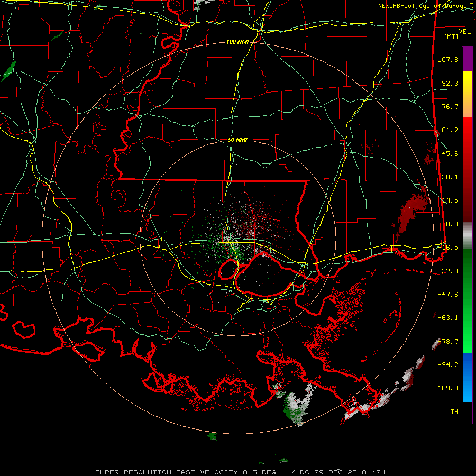Click the 30.1 legend value
Image resolution: width=476 pixels, height=476 pixels.
pos(450,177)
